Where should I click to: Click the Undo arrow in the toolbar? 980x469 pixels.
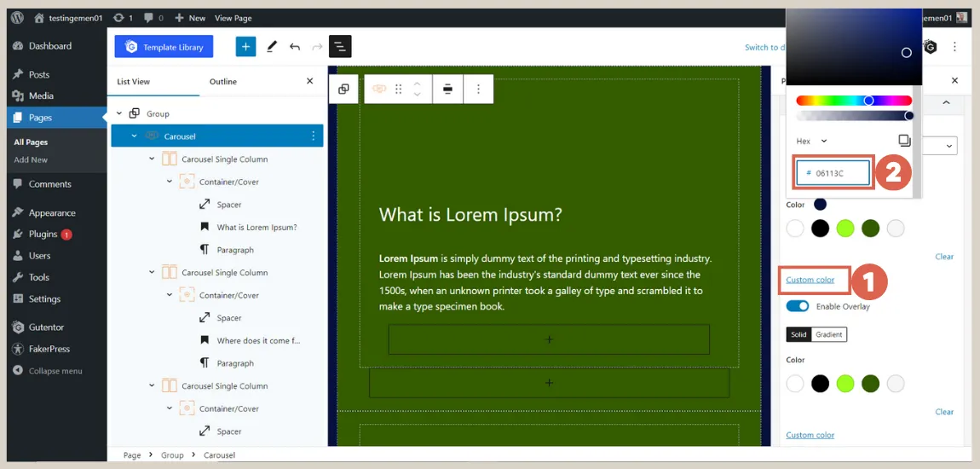coord(295,47)
